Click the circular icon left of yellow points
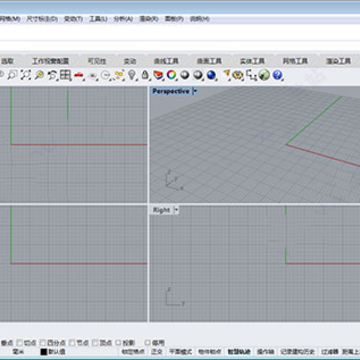Viewport: 360px width, 360px height. point(106,76)
